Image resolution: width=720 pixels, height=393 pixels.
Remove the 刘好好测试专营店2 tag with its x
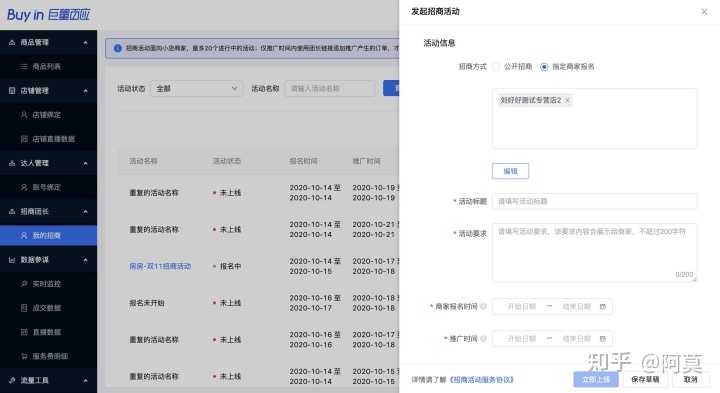coord(568,100)
